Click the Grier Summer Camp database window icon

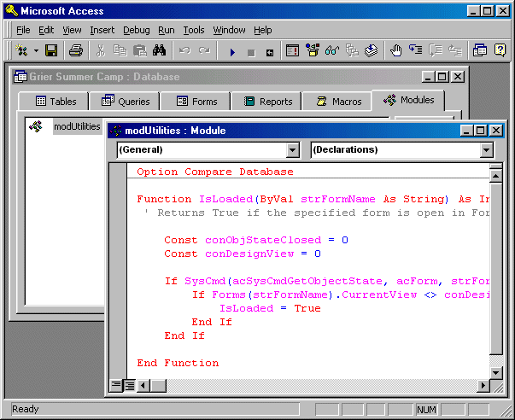(20, 77)
